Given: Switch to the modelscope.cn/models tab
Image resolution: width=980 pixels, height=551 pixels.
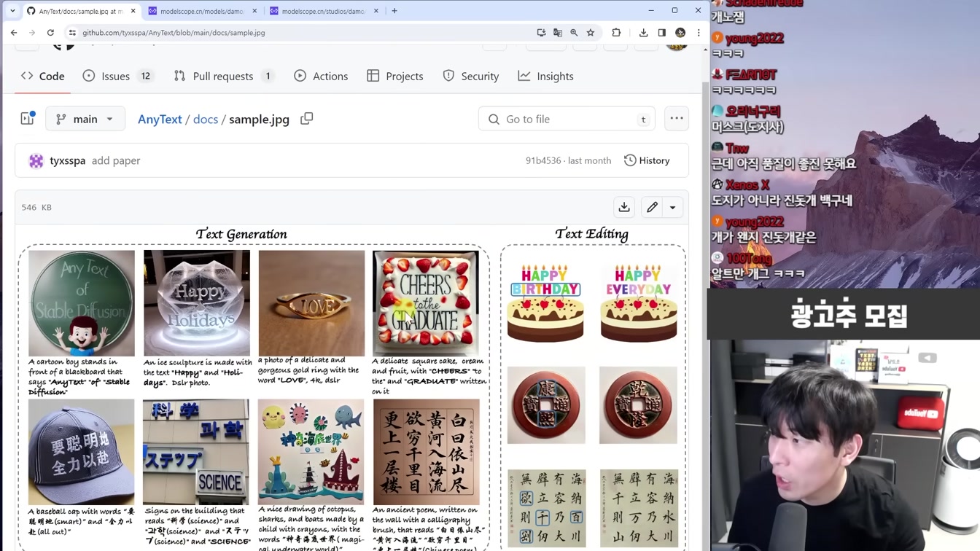Looking at the screenshot, I should pyautogui.click(x=203, y=11).
